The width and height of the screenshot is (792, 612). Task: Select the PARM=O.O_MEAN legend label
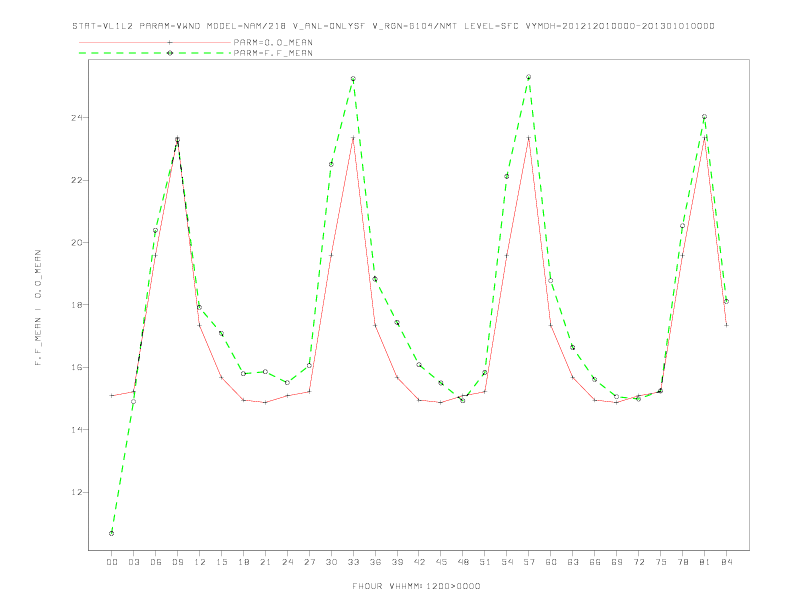pos(273,42)
